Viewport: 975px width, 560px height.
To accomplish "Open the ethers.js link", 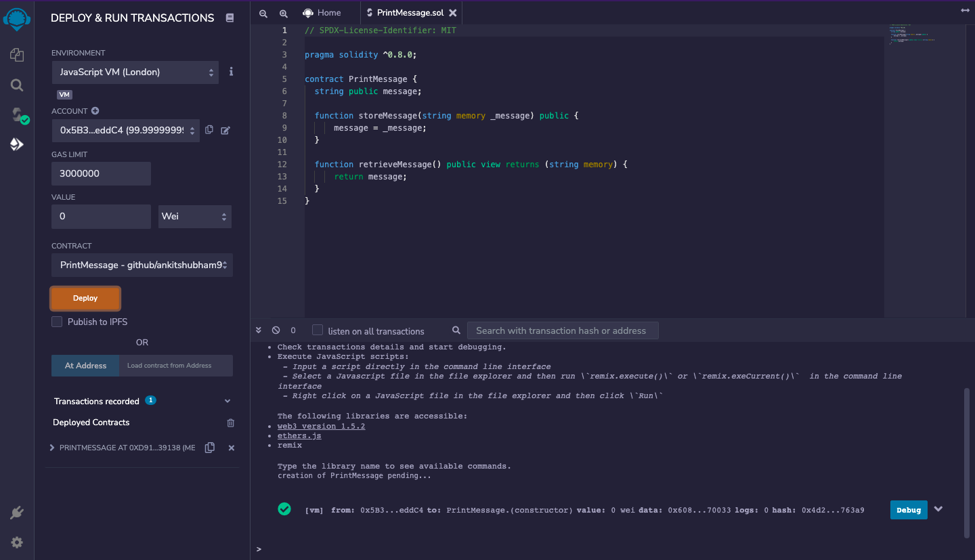I will pyautogui.click(x=299, y=435).
